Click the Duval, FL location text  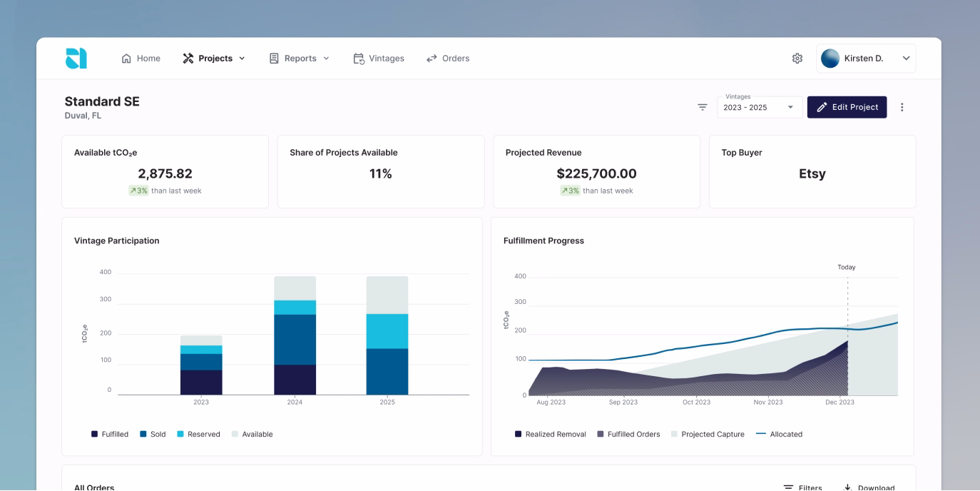83,116
